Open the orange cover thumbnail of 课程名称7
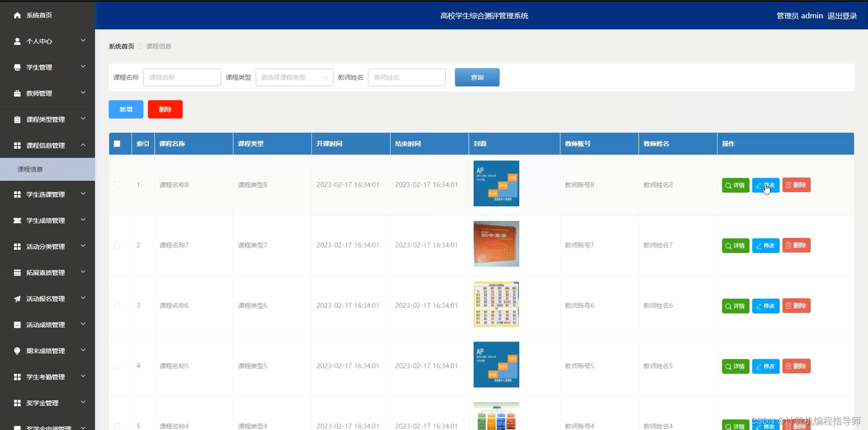The height and width of the screenshot is (430, 868). pos(496,244)
